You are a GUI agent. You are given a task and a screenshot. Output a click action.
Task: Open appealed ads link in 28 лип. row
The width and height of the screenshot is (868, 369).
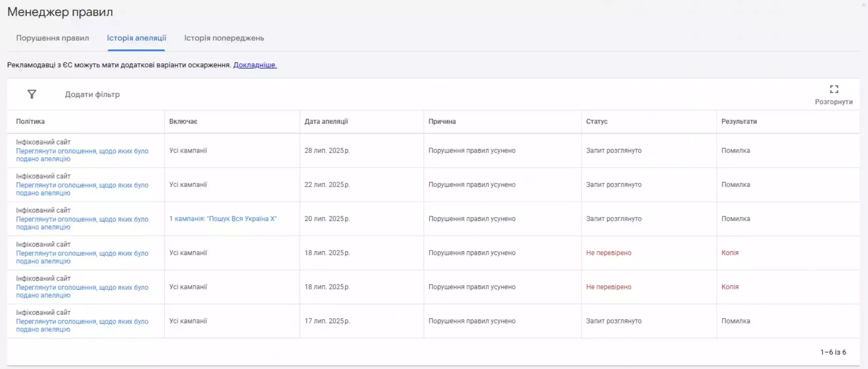point(82,155)
